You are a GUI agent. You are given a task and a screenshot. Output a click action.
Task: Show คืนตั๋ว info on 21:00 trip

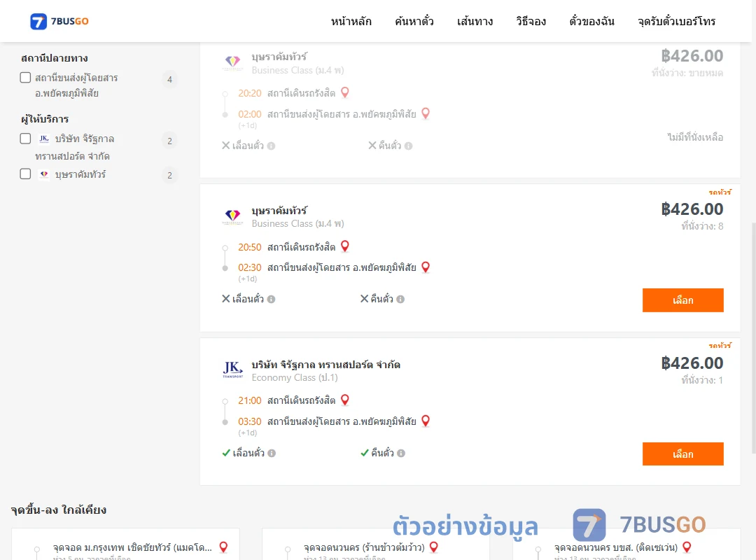(400, 453)
